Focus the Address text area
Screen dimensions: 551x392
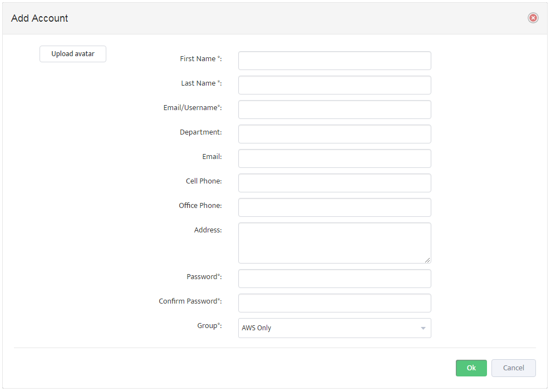point(334,243)
